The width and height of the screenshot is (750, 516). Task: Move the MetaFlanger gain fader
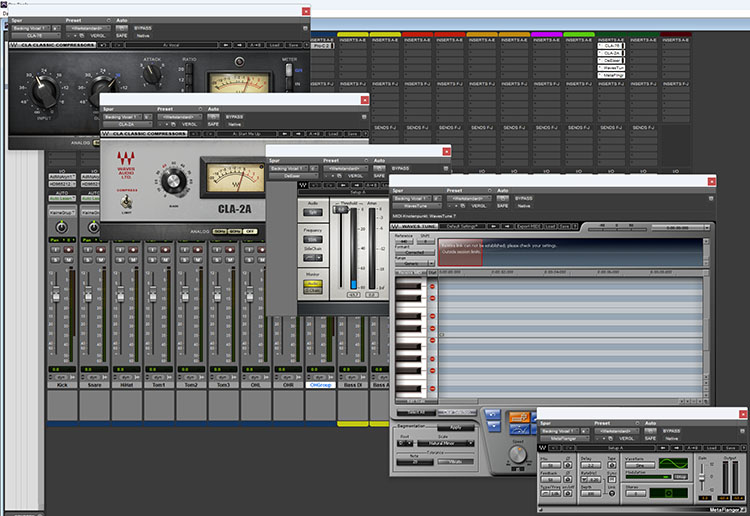[702, 478]
